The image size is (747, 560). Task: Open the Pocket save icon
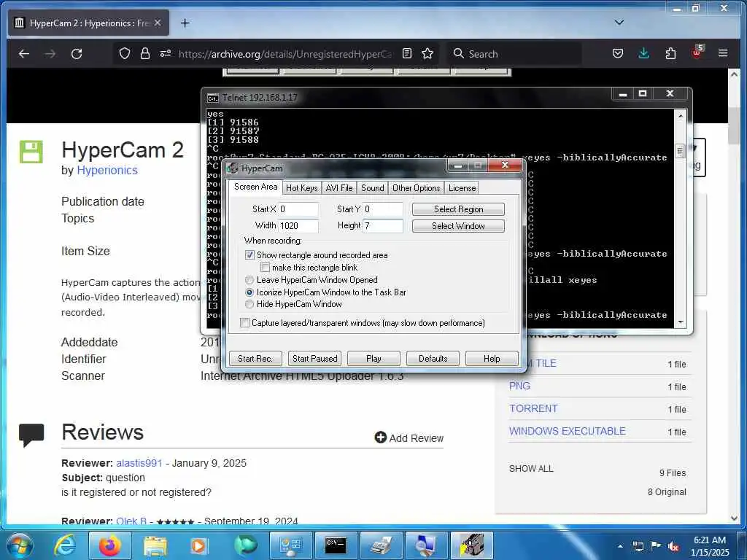(618, 53)
